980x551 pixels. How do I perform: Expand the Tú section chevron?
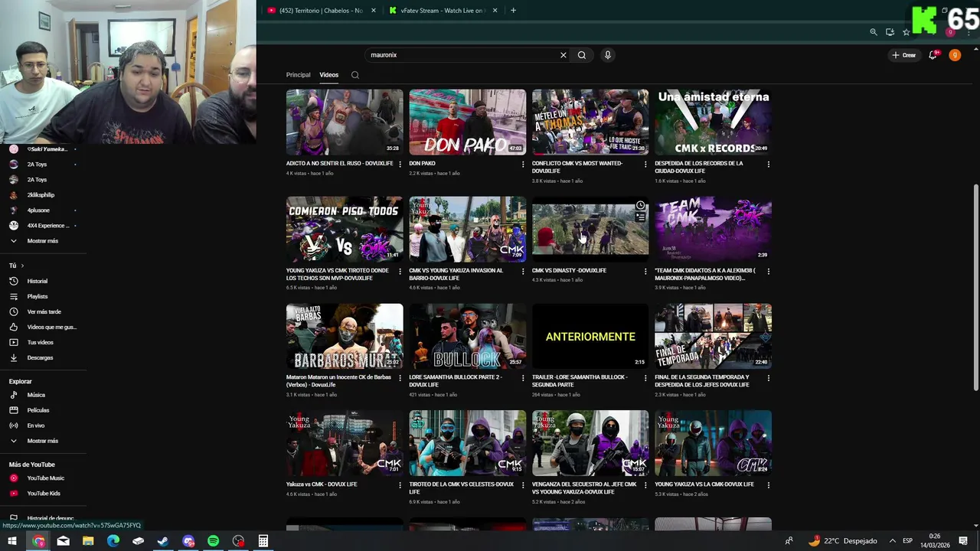(22, 266)
